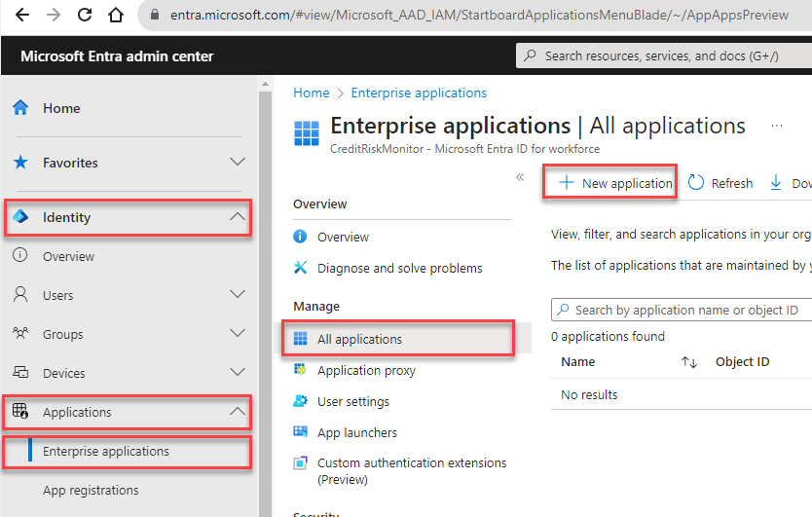Expand the Favorites section chevron
The height and width of the screenshot is (517, 812).
(238, 163)
